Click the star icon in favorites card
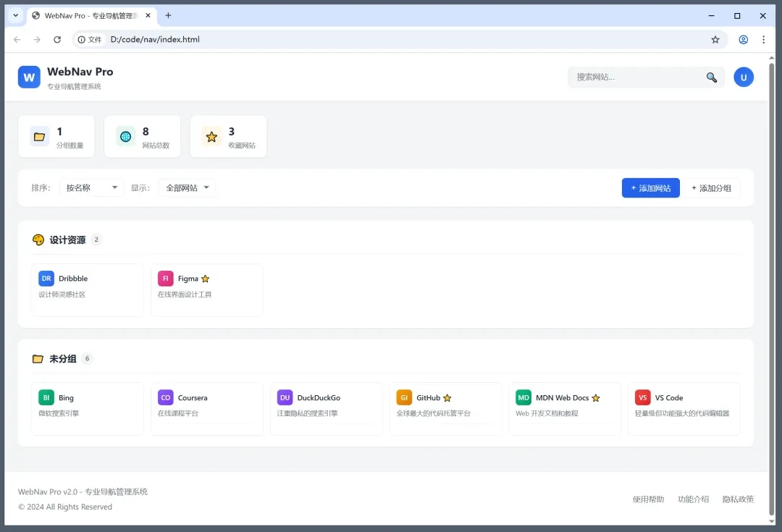Viewport: 782px width, 532px height. [x=211, y=137]
